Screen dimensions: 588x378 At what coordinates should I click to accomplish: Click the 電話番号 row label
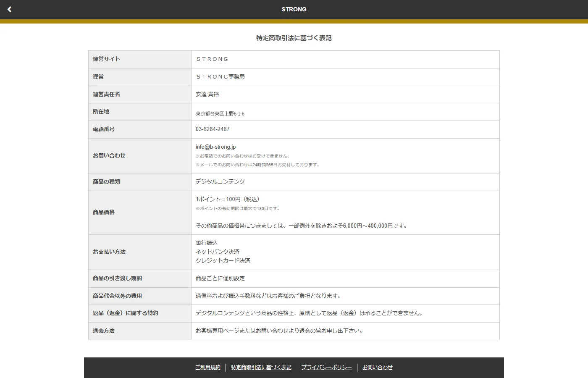coord(104,129)
